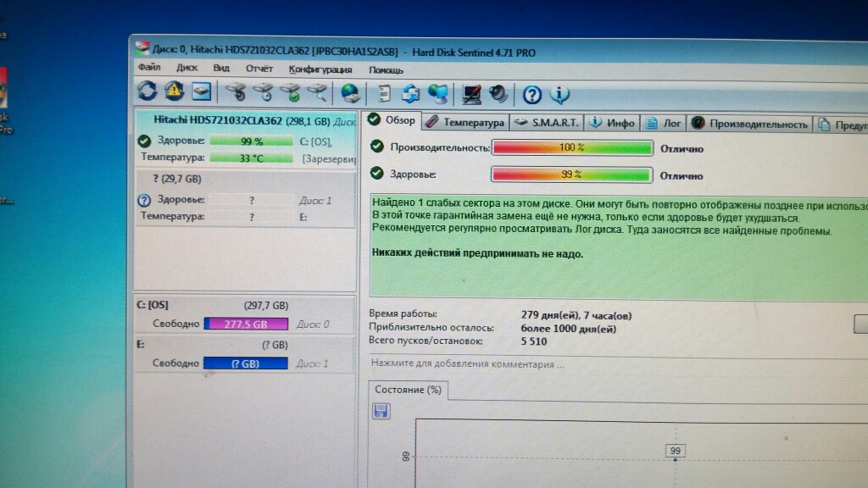The image size is (868, 488).
Task: Click the 33 °C temperature bar
Action: click(x=251, y=158)
